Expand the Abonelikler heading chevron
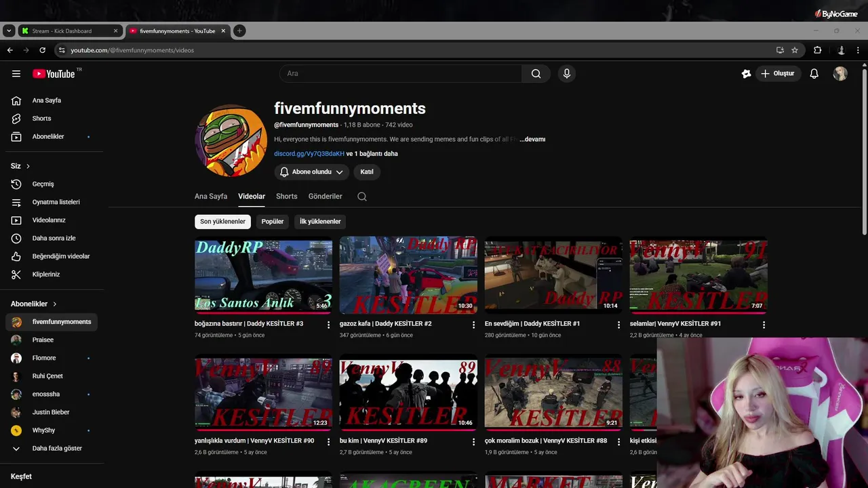Image resolution: width=868 pixels, height=488 pixels. [x=55, y=304]
